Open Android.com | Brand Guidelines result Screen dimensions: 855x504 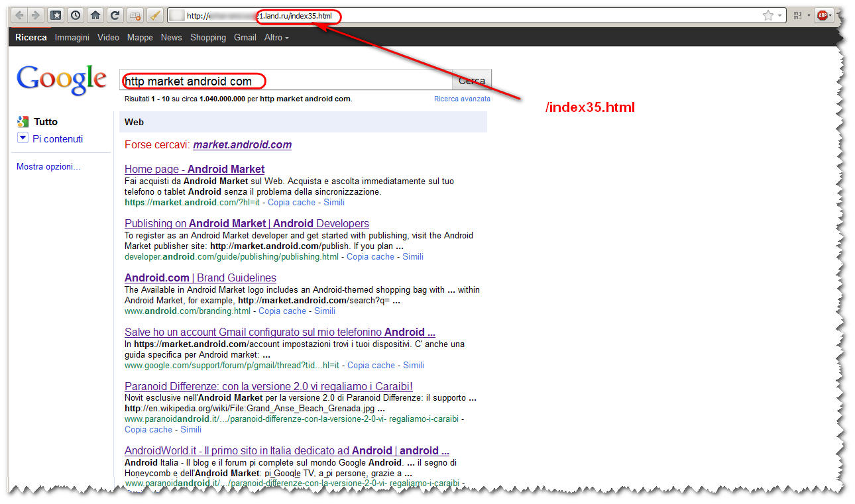coord(200,277)
